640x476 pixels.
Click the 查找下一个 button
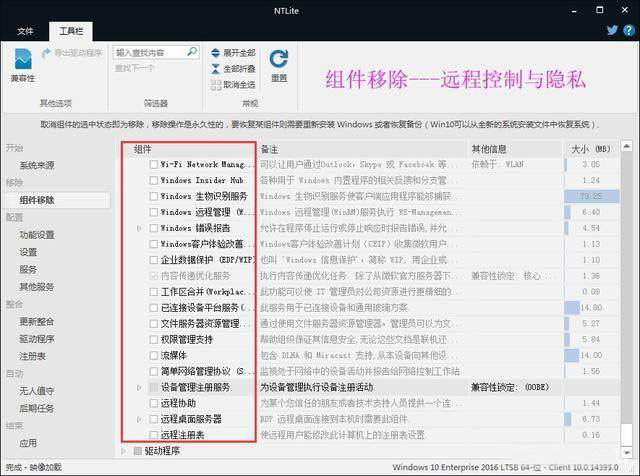click(x=135, y=68)
